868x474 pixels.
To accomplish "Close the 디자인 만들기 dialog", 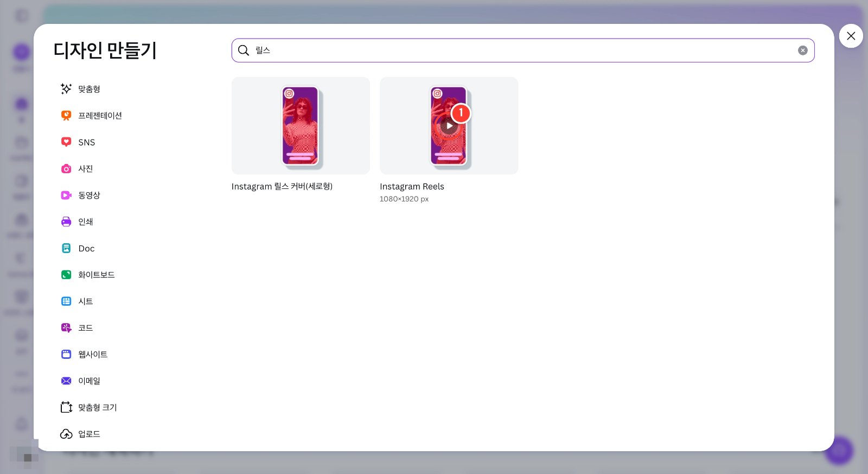I will click(851, 36).
